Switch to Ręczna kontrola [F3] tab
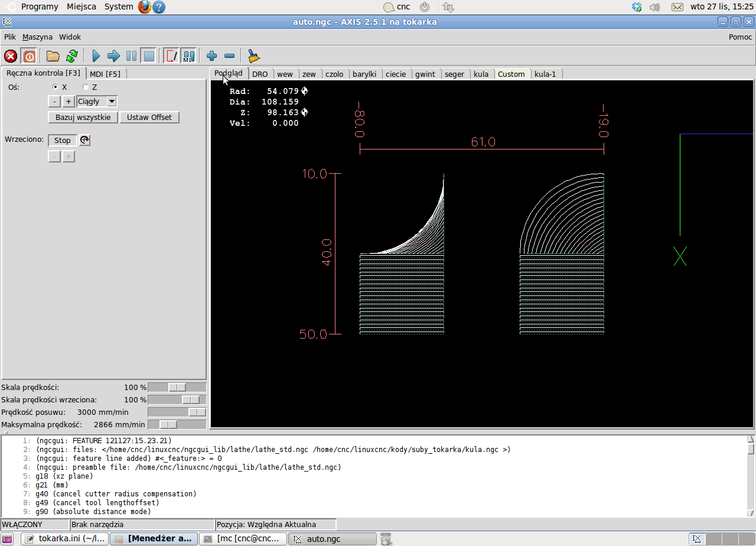 43,73
